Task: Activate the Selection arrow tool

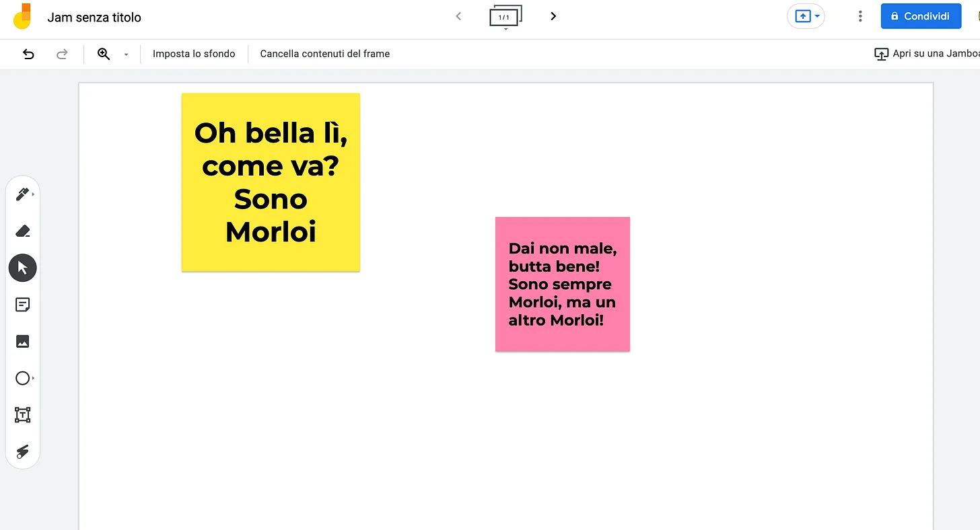Action: [22, 267]
